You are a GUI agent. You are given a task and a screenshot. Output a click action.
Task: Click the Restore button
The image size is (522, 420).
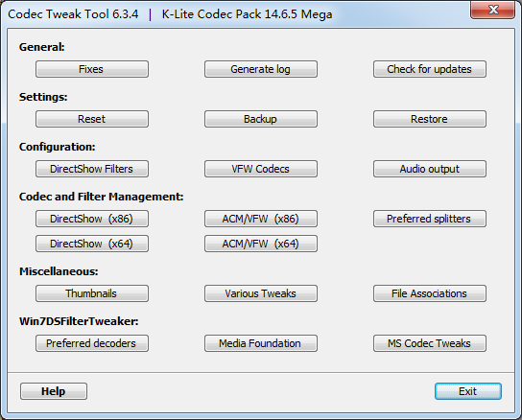pyautogui.click(x=430, y=119)
